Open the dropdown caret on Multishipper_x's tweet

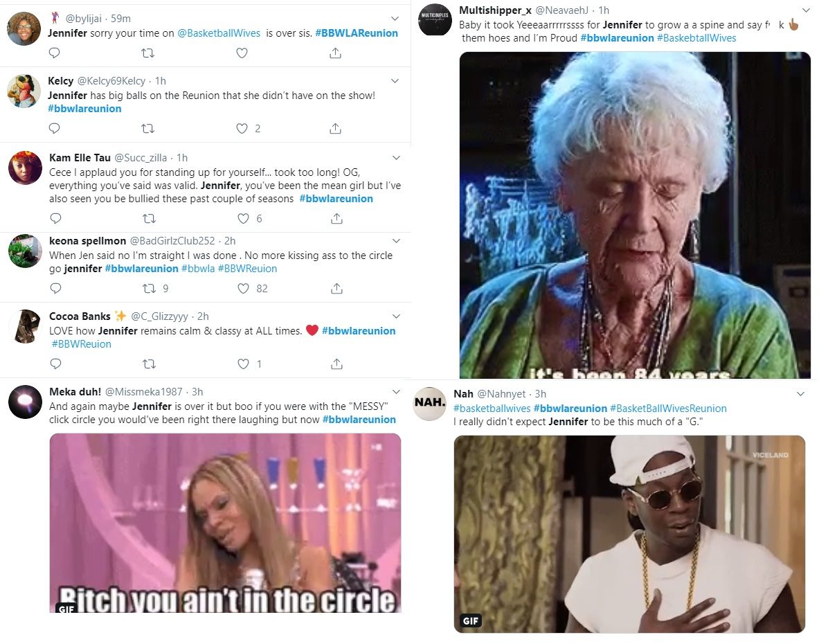(x=806, y=10)
